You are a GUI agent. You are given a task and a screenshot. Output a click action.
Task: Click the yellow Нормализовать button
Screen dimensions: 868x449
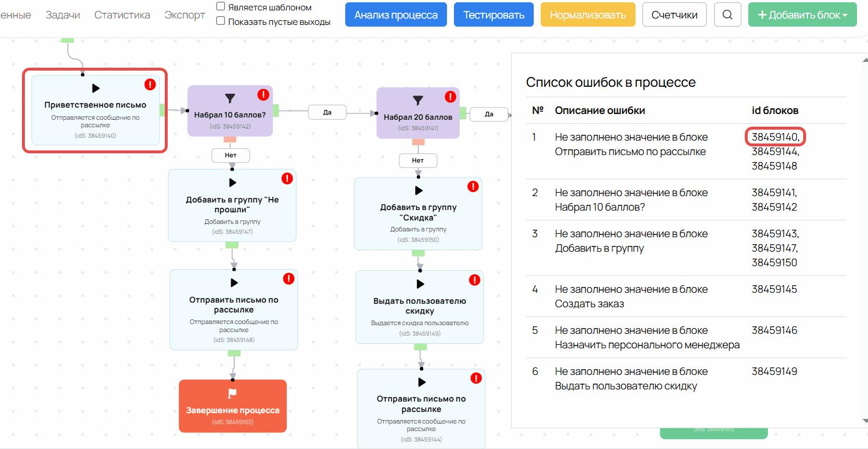pyautogui.click(x=588, y=14)
